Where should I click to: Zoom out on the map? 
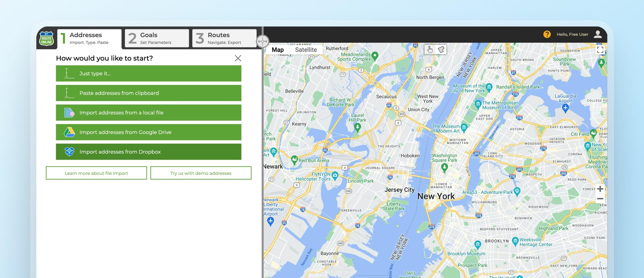(600, 199)
